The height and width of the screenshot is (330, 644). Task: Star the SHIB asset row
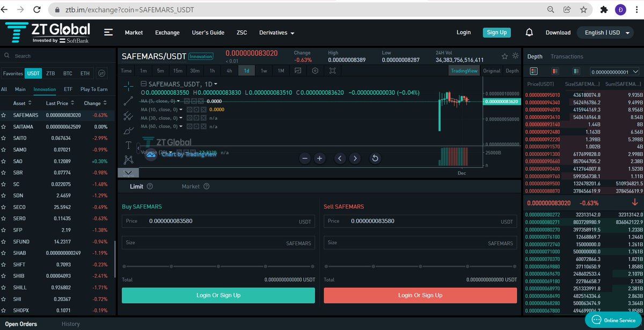[x=4, y=276]
